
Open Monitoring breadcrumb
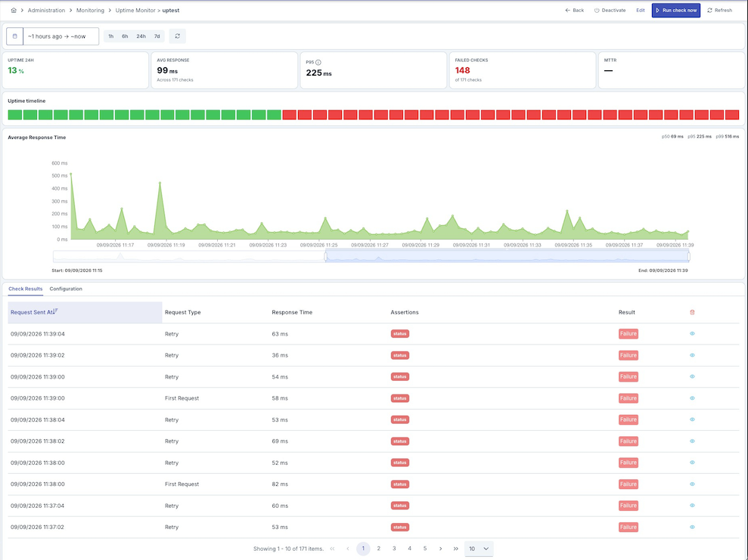tap(90, 10)
